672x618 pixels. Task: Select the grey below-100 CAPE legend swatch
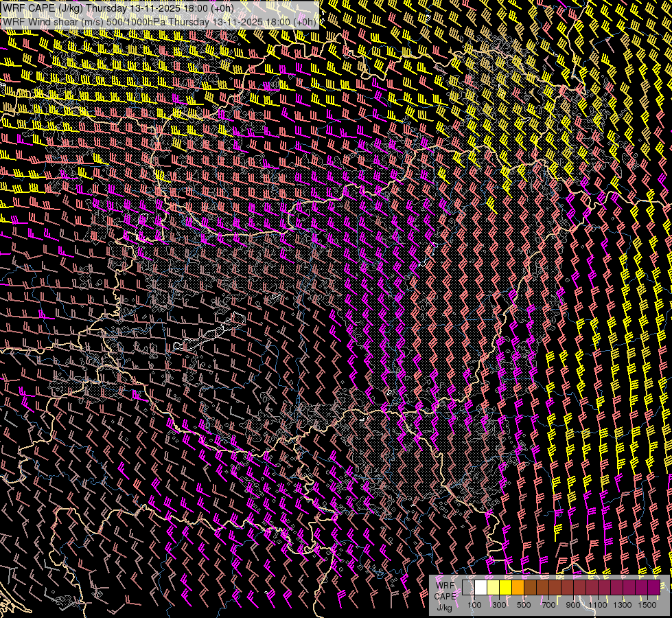tap(468, 588)
